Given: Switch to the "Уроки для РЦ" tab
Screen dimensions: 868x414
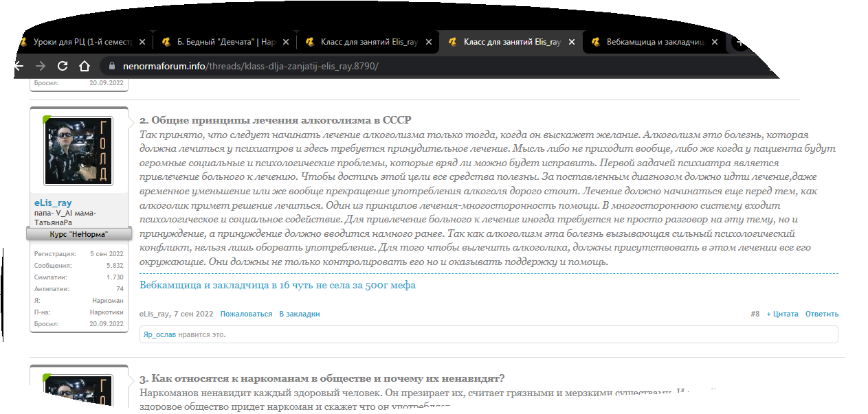Looking at the screenshot, I should tap(81, 42).
